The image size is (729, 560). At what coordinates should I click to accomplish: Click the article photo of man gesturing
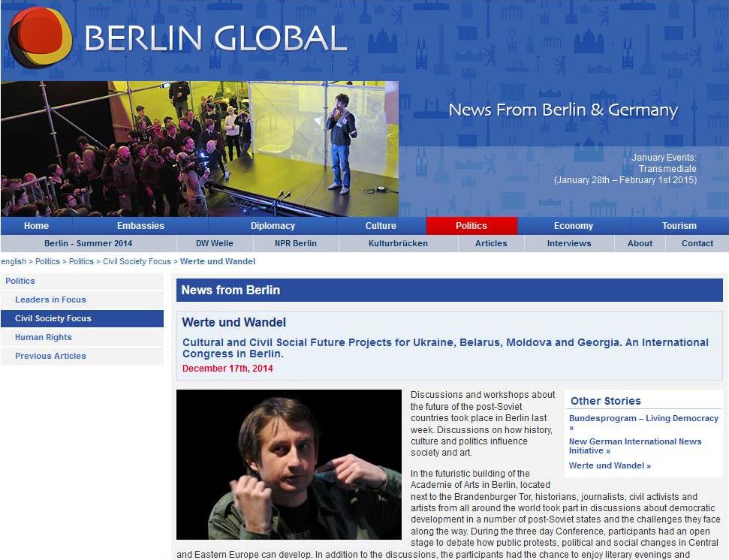pos(289,464)
